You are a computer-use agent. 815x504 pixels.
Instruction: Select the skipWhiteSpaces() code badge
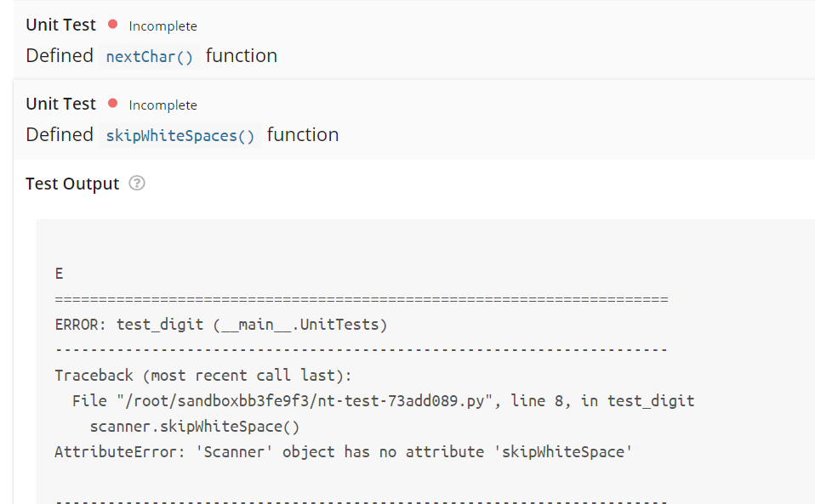point(180,134)
